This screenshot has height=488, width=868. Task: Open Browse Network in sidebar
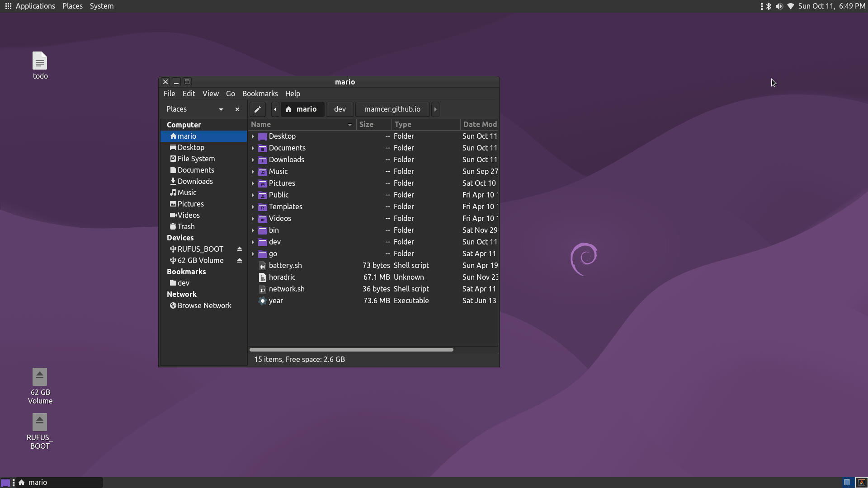pyautogui.click(x=203, y=306)
